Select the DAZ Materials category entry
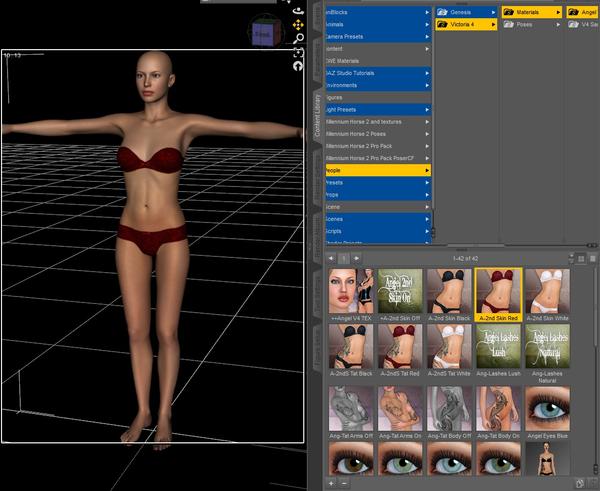 378,61
